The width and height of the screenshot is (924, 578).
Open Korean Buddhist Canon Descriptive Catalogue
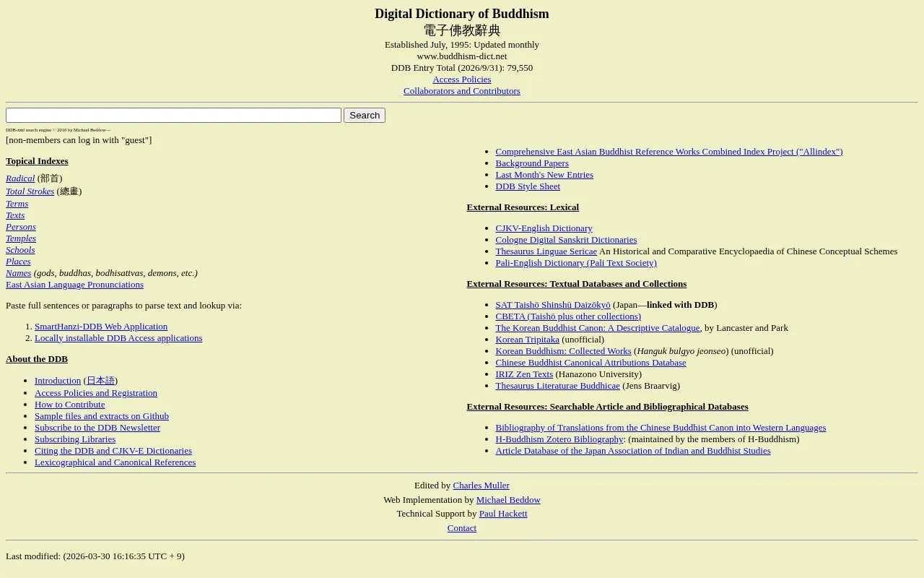point(598,328)
